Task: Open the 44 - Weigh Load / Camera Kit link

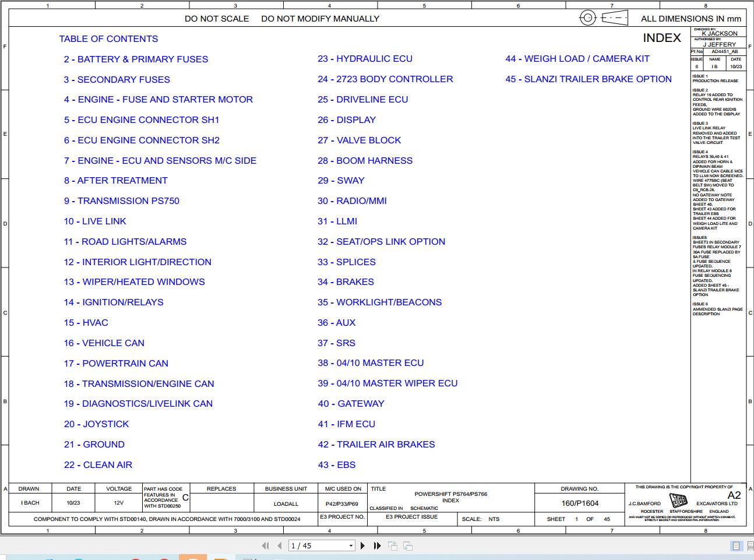Action: click(x=577, y=59)
